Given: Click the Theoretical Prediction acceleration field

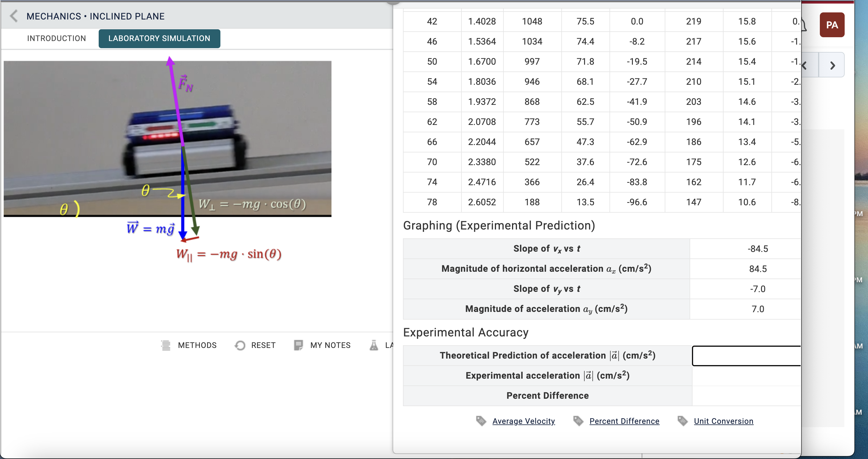Looking at the screenshot, I should point(746,356).
